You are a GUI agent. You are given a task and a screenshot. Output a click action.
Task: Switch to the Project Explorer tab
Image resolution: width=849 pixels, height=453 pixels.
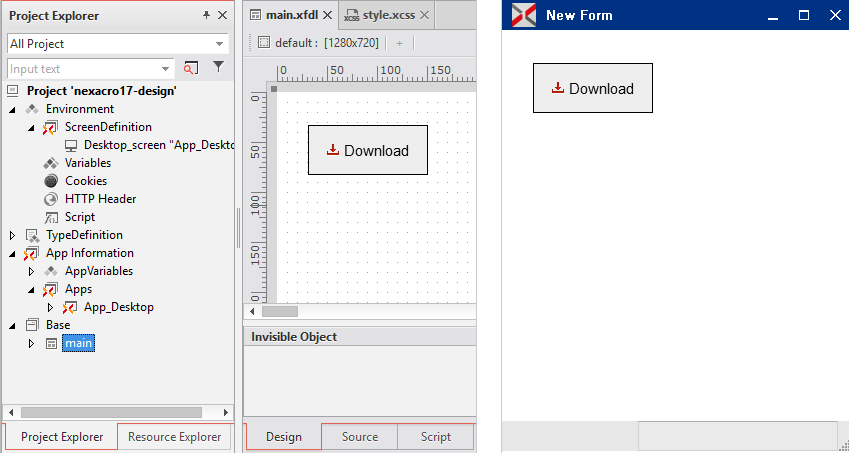62,437
